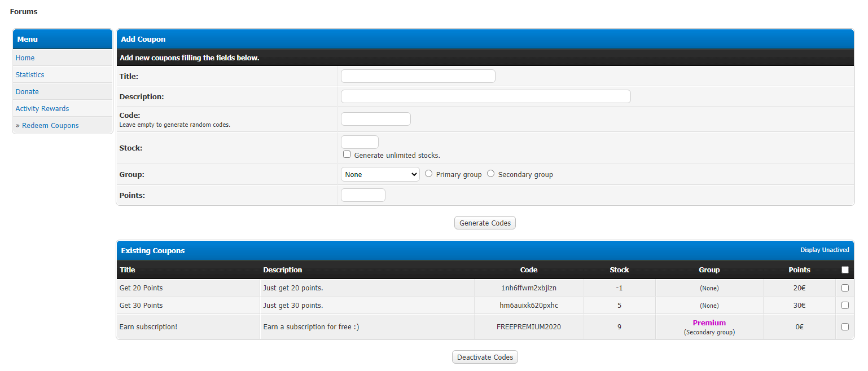Check the Get 30 Points coupon checkbox
The height and width of the screenshot is (371, 868).
point(845,306)
